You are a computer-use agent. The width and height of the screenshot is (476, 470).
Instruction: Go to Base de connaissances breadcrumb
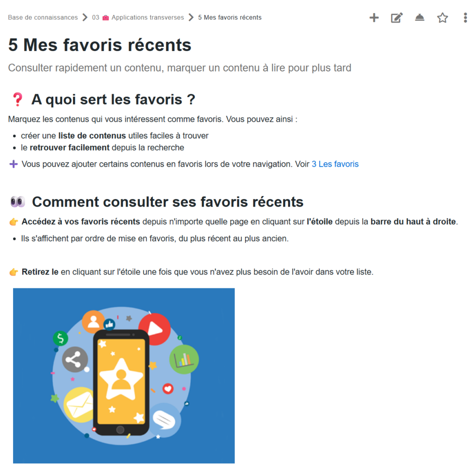point(43,18)
